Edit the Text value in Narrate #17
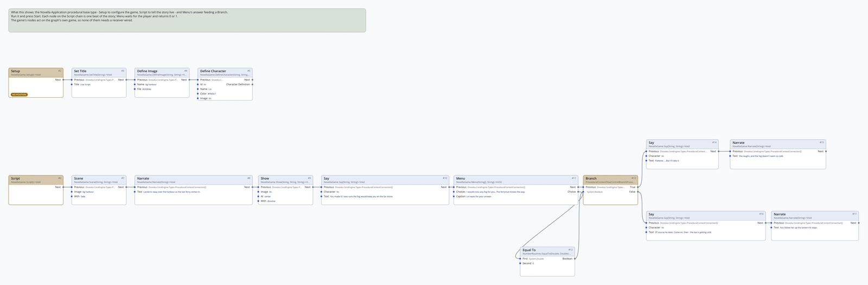This screenshot has height=285, width=868. (x=799, y=228)
